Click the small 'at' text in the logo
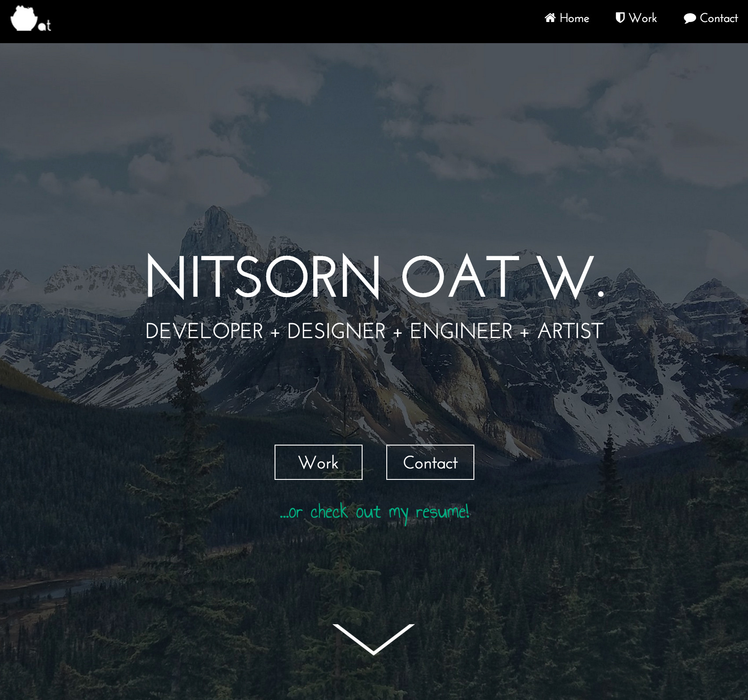Image resolution: width=748 pixels, height=700 pixels. coord(44,26)
